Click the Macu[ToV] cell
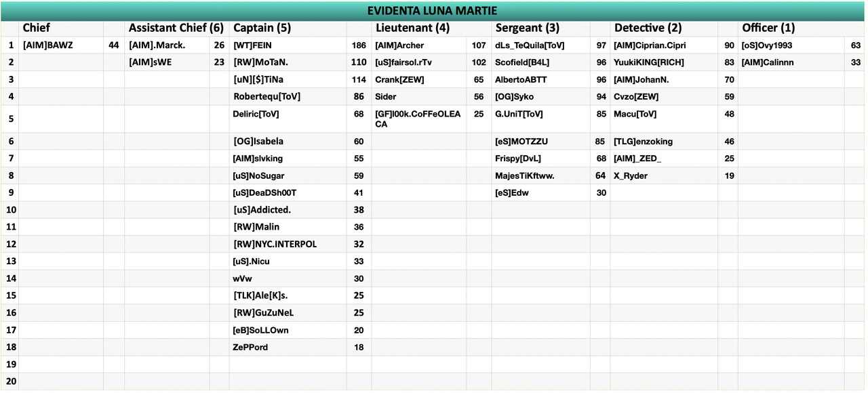Image resolution: width=868 pixels, height=393 pixels. (664, 119)
